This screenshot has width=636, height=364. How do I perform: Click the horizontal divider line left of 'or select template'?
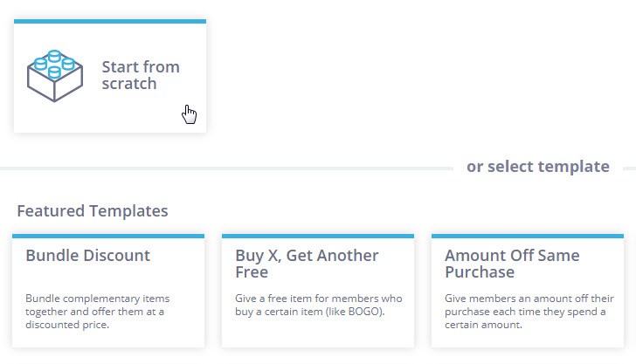click(226, 168)
